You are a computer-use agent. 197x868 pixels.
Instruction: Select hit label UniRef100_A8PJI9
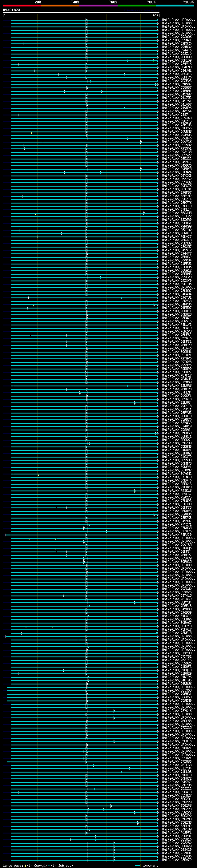pyautogui.click(x=177, y=535)
